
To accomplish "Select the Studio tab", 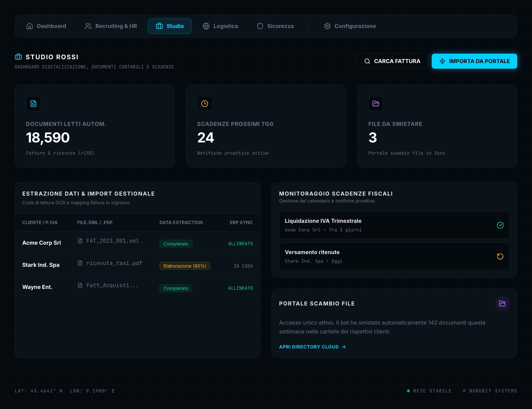I will tap(170, 26).
